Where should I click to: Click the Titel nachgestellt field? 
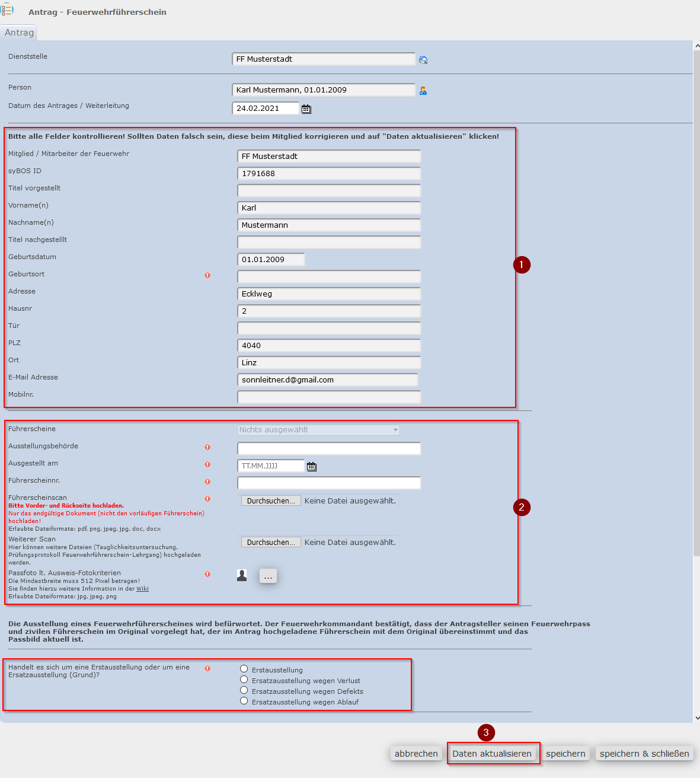click(x=329, y=242)
